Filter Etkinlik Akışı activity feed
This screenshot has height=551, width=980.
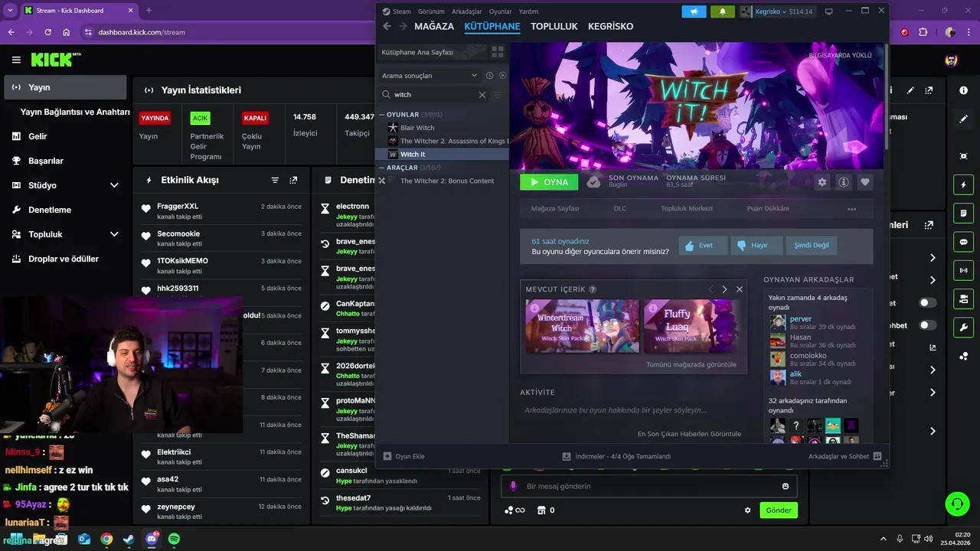click(x=275, y=180)
